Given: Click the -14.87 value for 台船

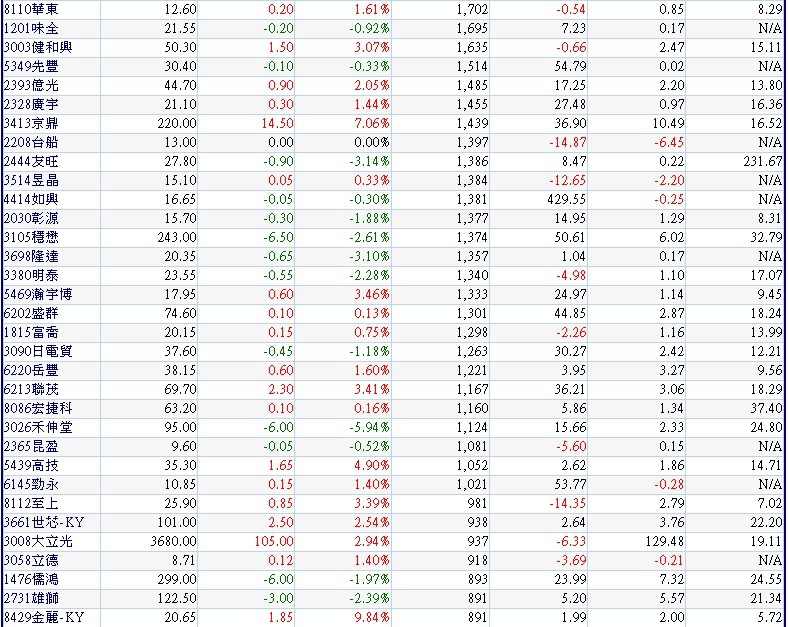Looking at the screenshot, I should coord(568,142).
